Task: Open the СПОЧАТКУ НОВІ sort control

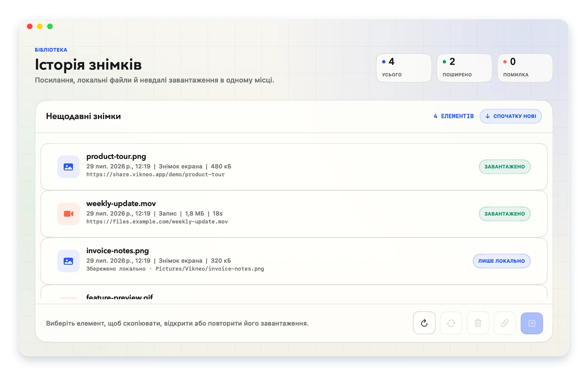Action: click(x=511, y=116)
